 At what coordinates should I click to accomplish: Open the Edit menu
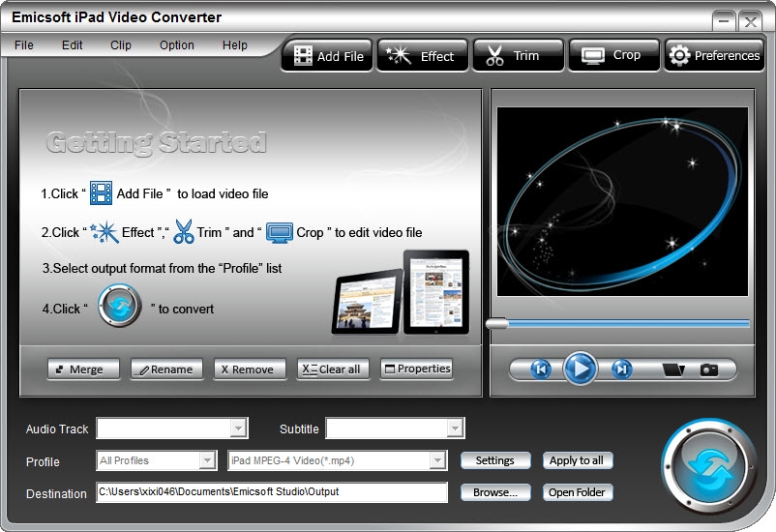tap(73, 45)
